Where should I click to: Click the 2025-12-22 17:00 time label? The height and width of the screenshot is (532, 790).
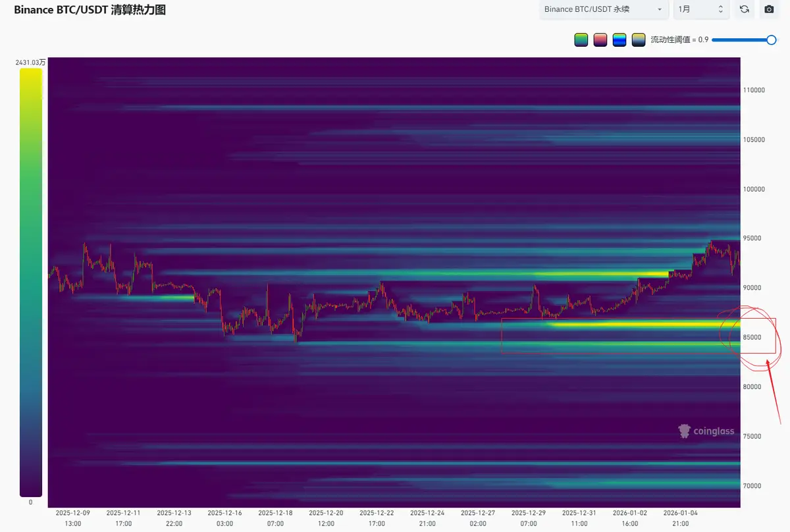(377, 518)
